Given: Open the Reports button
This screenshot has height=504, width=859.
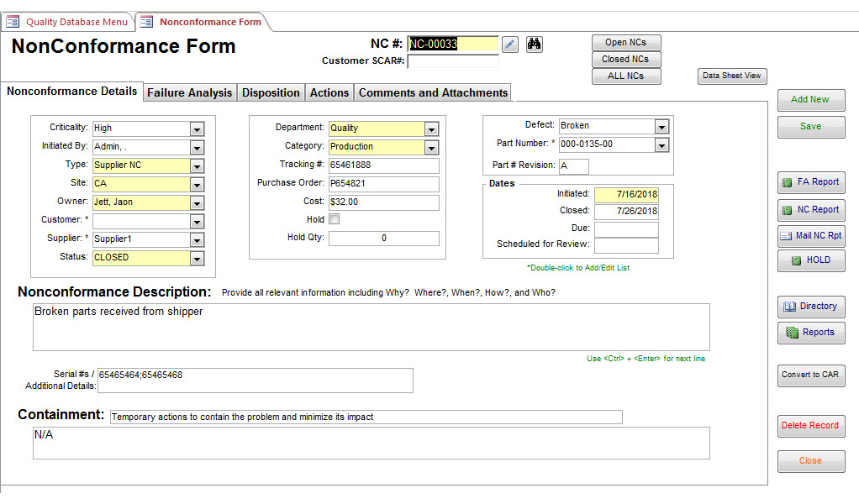Looking at the screenshot, I should [811, 332].
